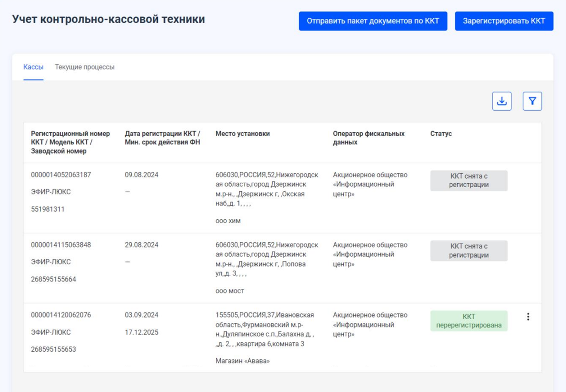
Task: Click the Оператор фискальных данных column header
Action: tap(369, 138)
